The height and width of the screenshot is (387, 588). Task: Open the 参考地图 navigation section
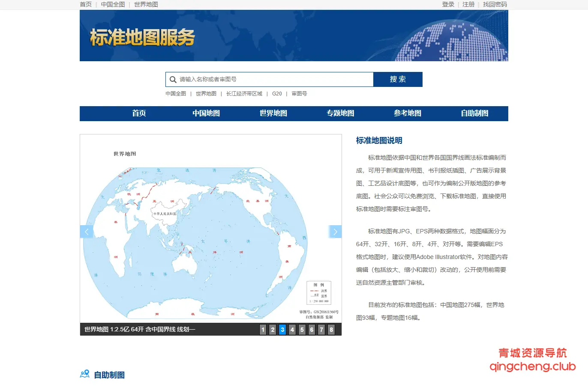408,113
